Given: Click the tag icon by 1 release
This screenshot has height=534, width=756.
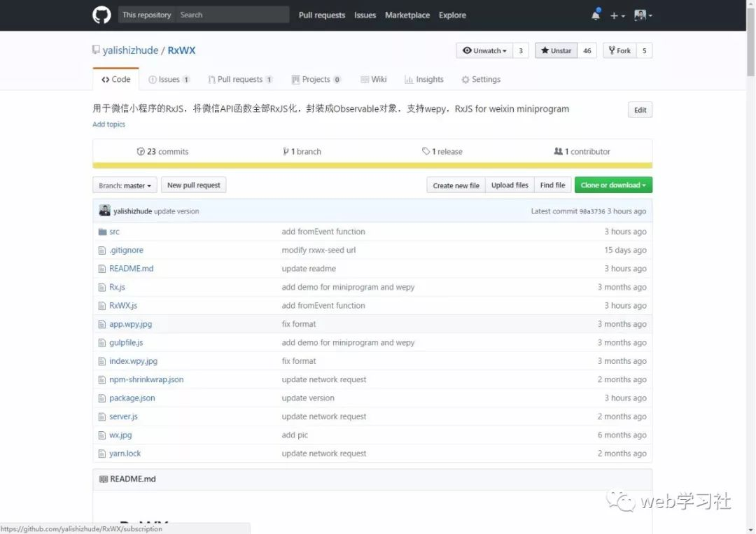Looking at the screenshot, I should (x=426, y=151).
